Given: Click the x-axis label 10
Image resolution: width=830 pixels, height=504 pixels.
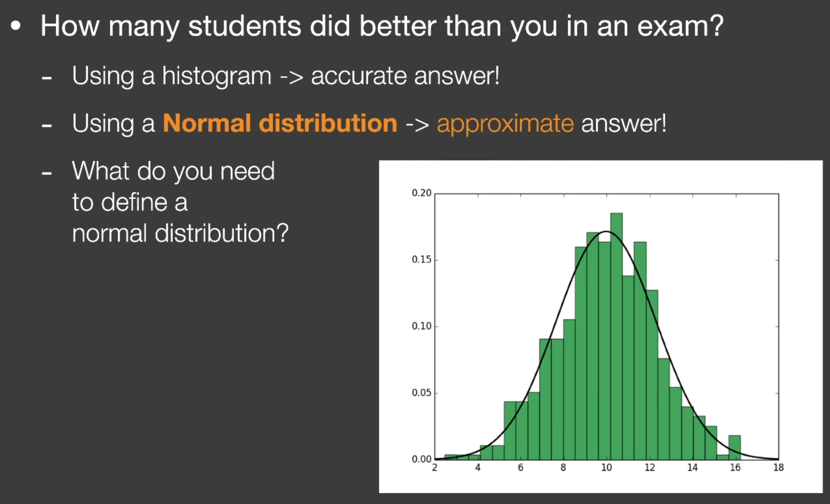Looking at the screenshot, I should tap(606, 468).
